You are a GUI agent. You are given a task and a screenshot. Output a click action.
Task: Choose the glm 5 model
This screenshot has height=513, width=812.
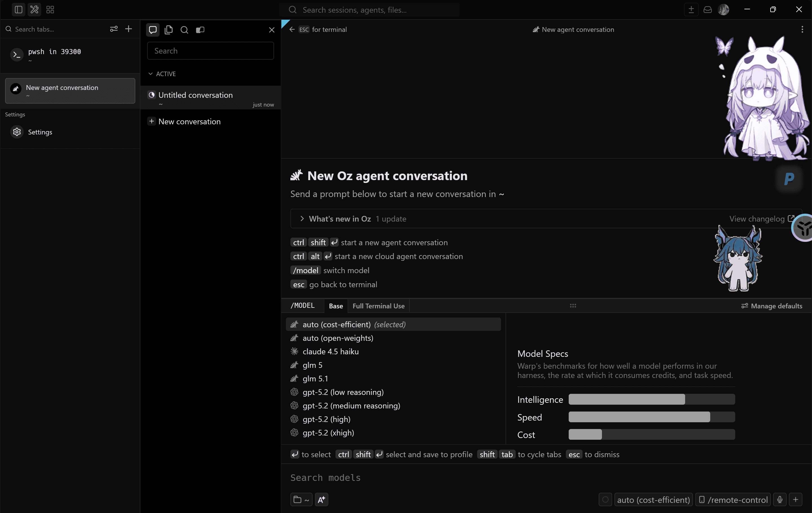coord(393,365)
